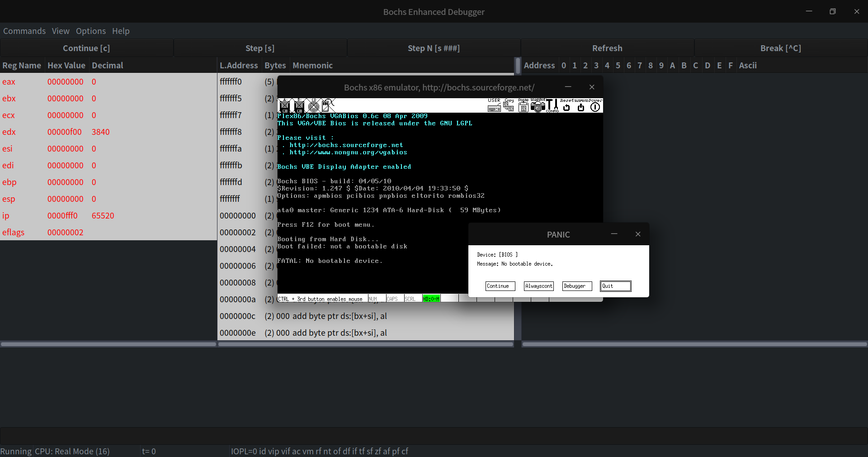Take a snapshot with the camera icon
Image resolution: width=868 pixels, height=457 pixels.
(538, 105)
